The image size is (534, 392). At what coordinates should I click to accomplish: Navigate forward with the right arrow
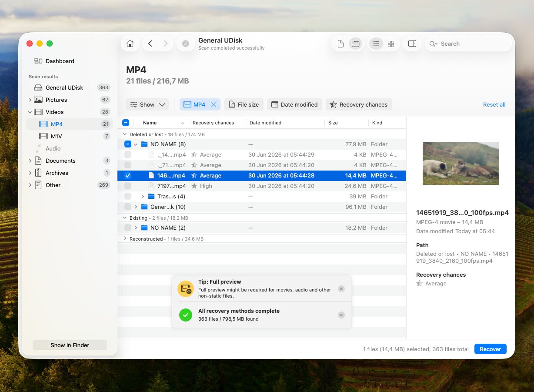[165, 44]
